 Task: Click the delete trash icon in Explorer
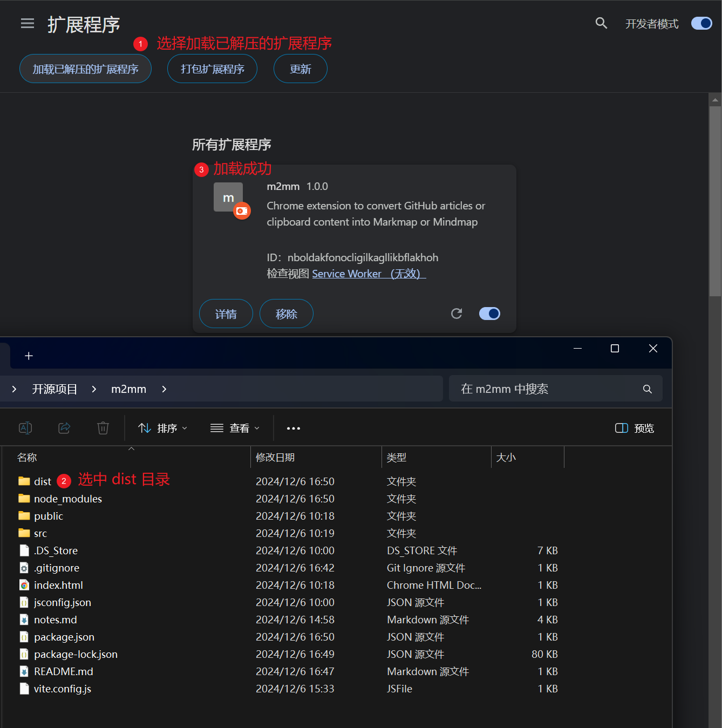pyautogui.click(x=103, y=428)
